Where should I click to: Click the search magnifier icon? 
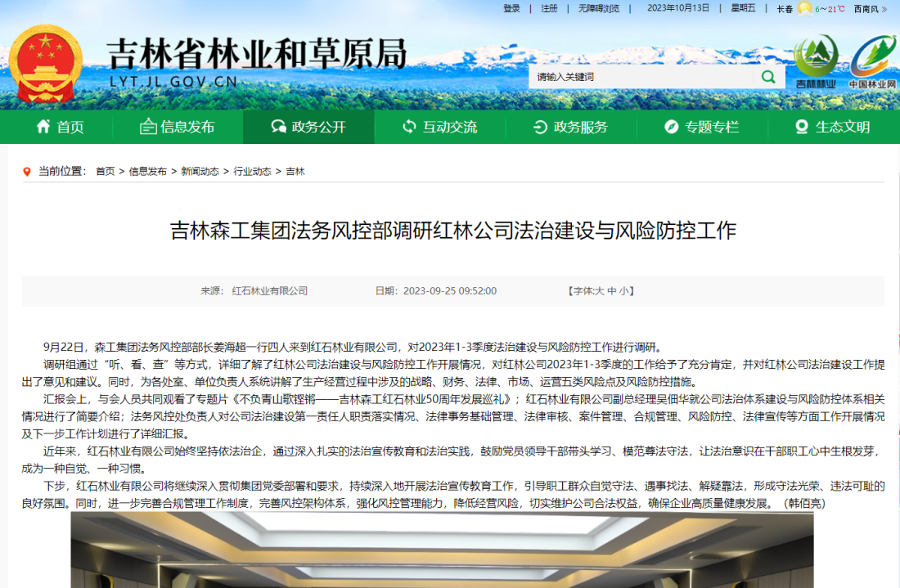pyautogui.click(x=768, y=77)
